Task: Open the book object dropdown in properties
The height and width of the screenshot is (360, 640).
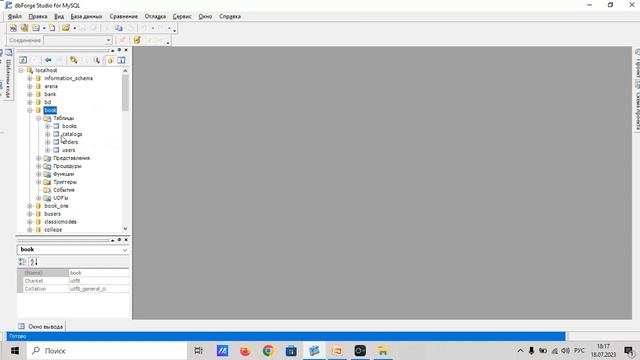Action: click(125, 250)
